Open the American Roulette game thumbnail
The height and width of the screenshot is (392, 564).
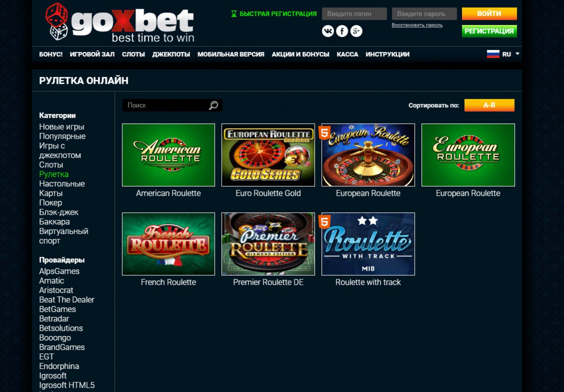click(x=168, y=155)
